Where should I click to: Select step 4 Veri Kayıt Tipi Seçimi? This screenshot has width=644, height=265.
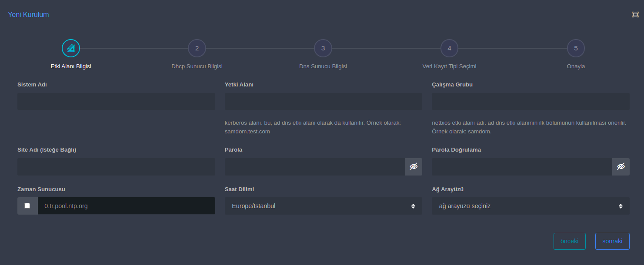click(449, 48)
